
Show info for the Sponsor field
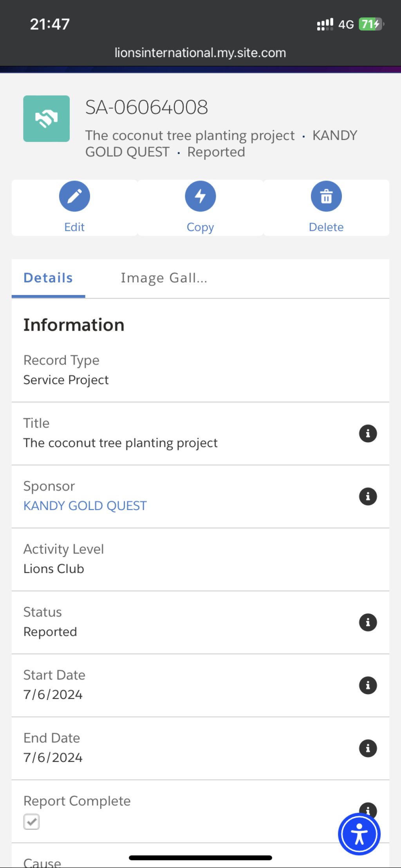coord(368,497)
